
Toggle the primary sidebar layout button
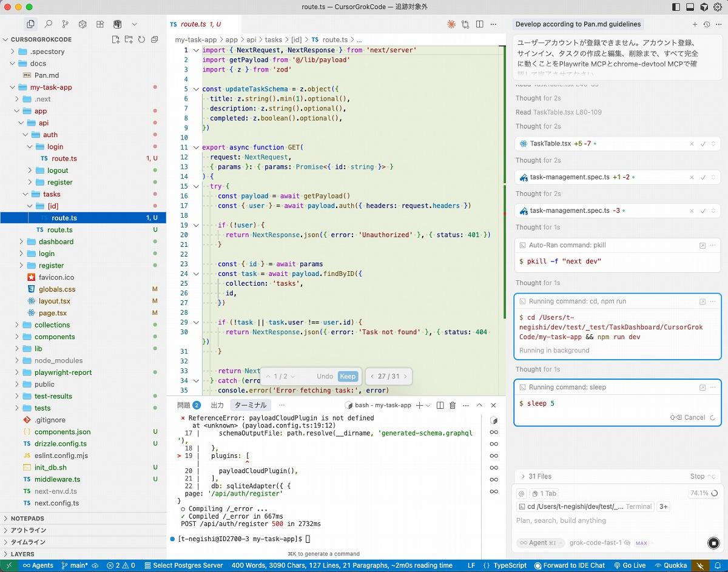point(676,7)
